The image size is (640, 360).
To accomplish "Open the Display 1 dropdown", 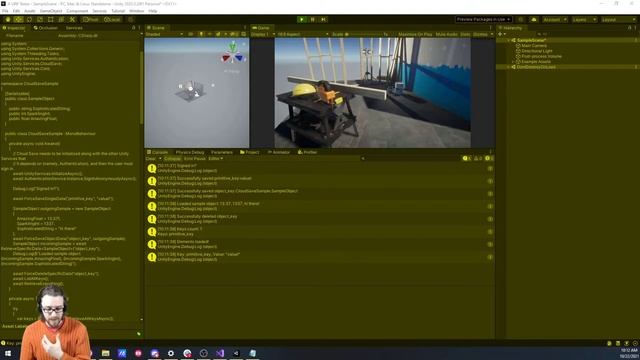I will click(263, 34).
